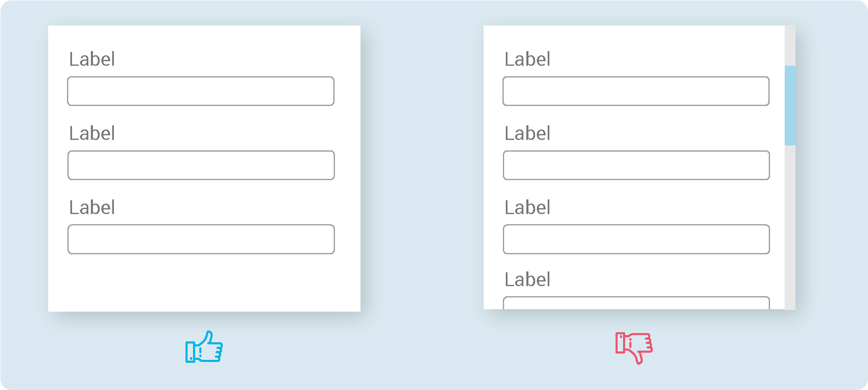Focus third input in the non-scrolling form
868x390 pixels.
tap(201, 239)
